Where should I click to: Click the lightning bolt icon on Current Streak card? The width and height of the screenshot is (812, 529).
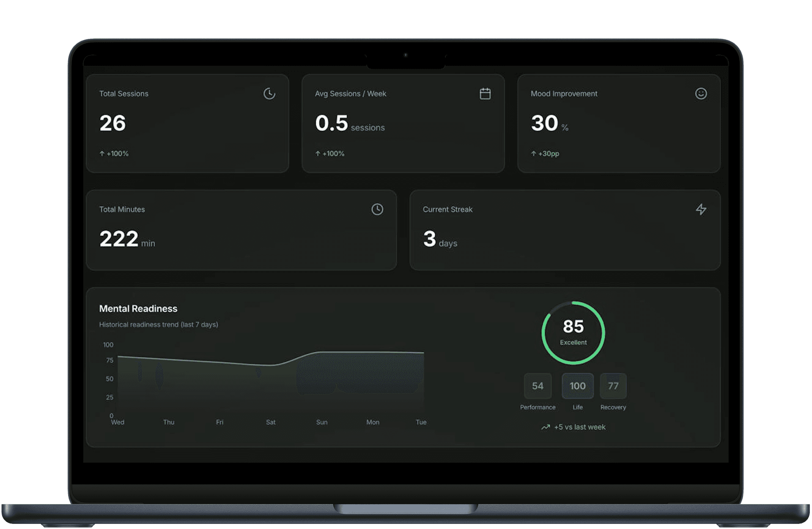[701, 209]
